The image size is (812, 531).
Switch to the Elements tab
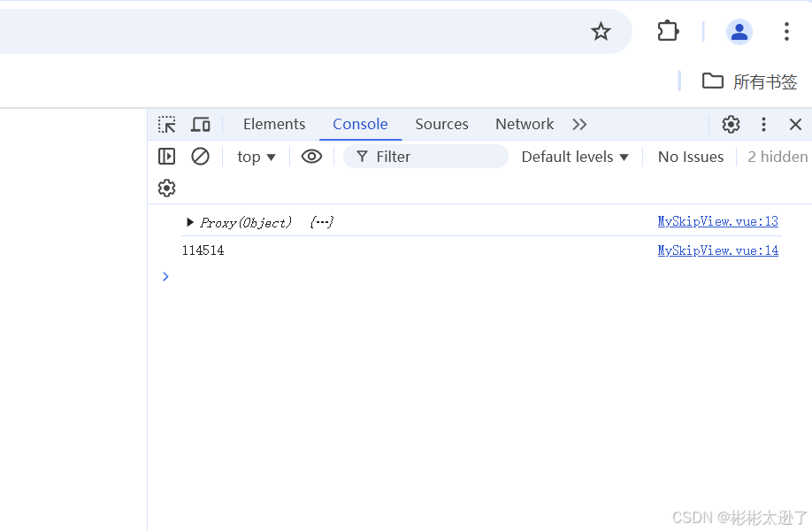pyautogui.click(x=274, y=124)
